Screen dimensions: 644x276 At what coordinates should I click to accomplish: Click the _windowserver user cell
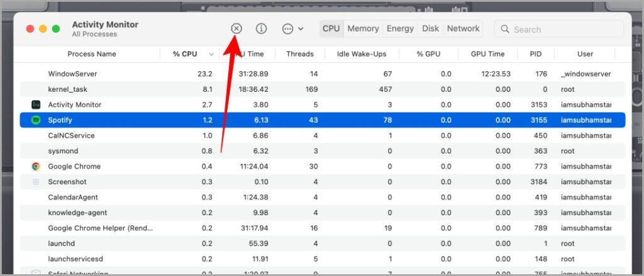pyautogui.click(x=586, y=74)
